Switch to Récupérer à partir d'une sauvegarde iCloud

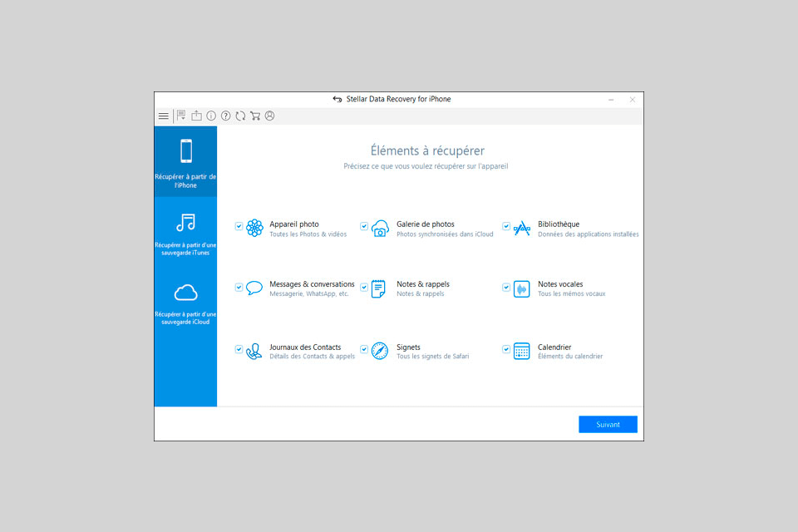point(185,303)
